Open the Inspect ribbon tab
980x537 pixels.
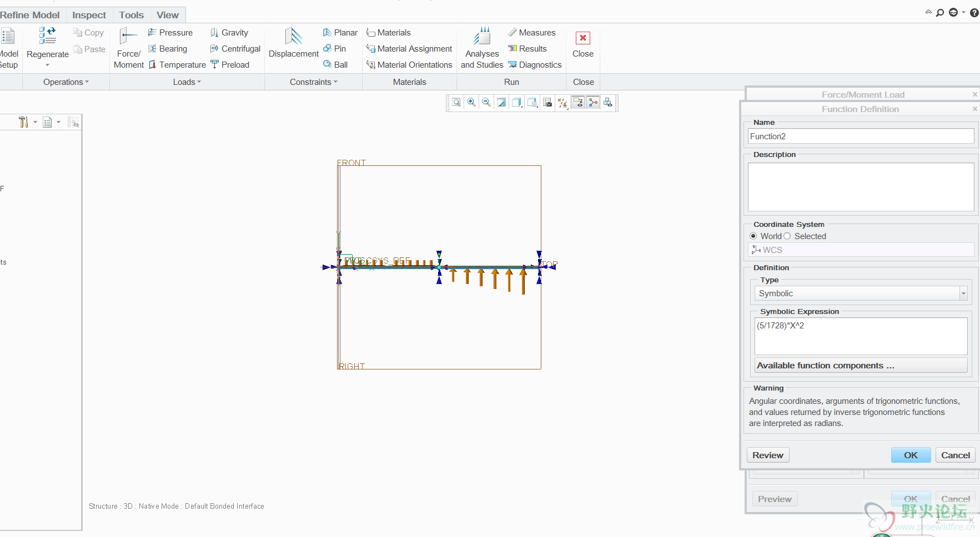[x=89, y=15]
